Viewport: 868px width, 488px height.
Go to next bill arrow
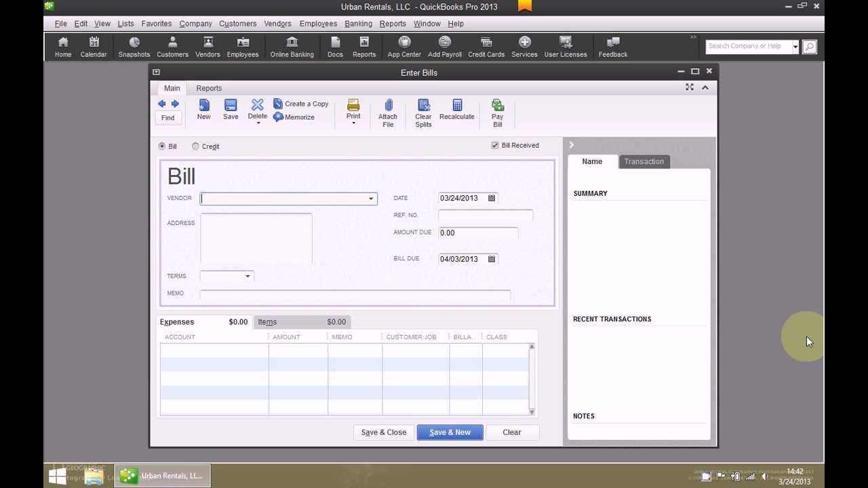[x=175, y=104]
